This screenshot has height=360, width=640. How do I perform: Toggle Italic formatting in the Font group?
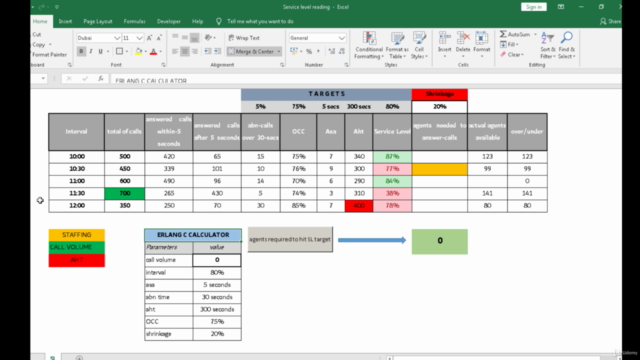click(91, 51)
